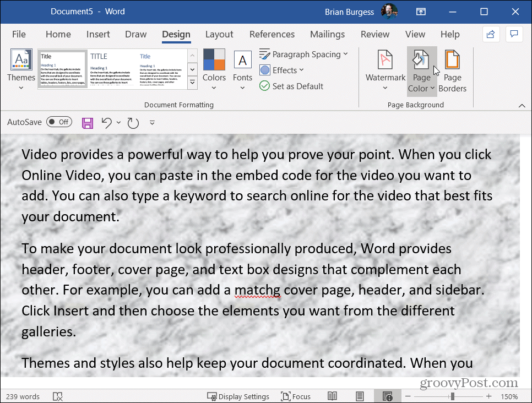Click the Watermark button

tap(385, 69)
